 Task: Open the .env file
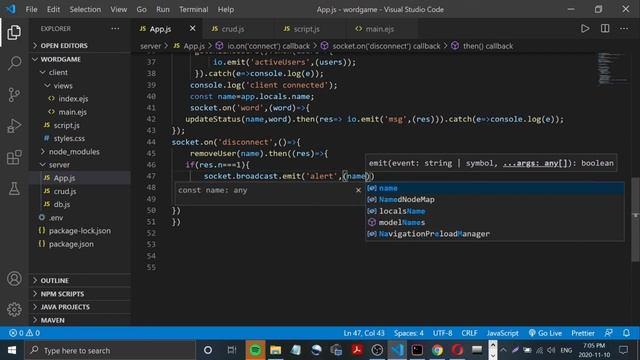pos(80,218)
